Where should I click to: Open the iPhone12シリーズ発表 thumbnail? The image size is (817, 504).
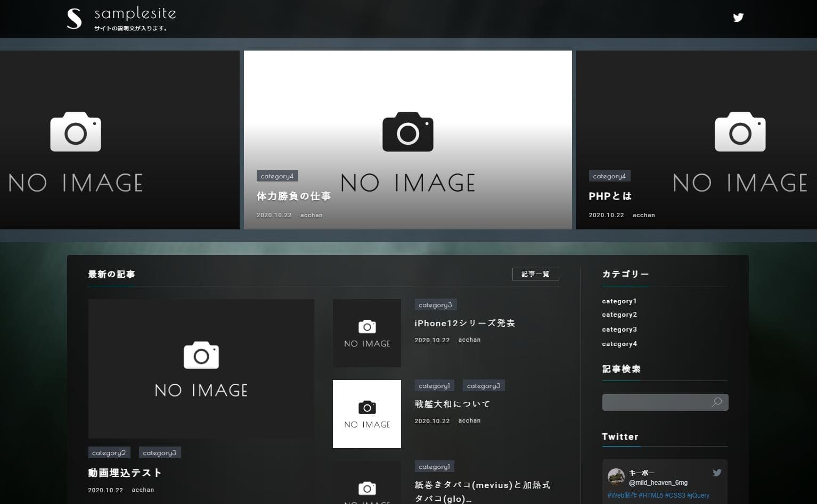(x=367, y=333)
